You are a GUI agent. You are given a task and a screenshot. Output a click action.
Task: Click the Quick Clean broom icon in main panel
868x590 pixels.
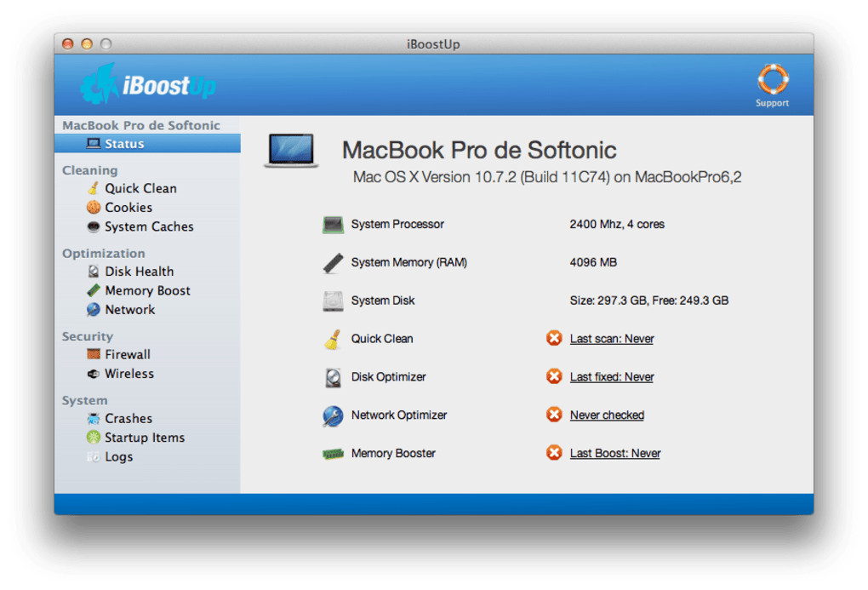coord(333,339)
